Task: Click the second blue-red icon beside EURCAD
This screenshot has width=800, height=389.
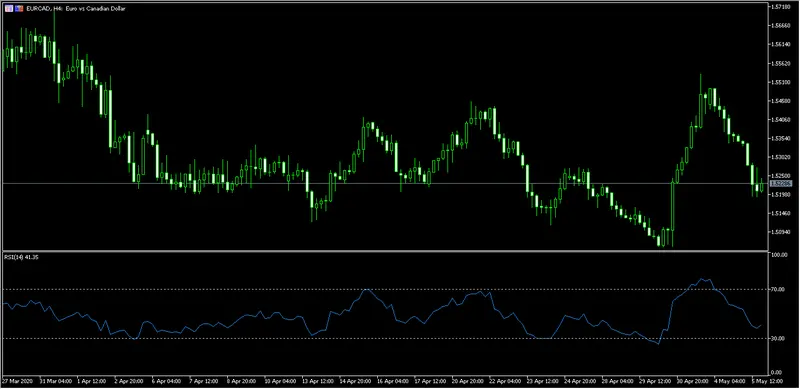Action: 19,9
